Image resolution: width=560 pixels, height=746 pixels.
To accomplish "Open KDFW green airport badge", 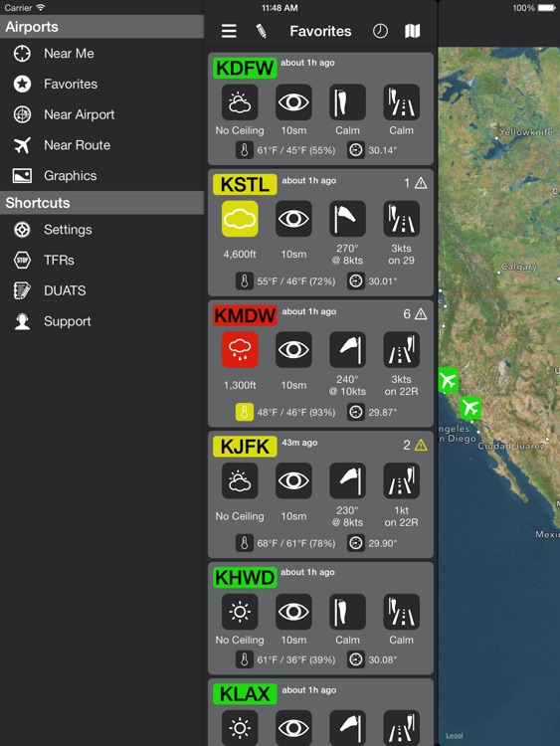I will click(245, 68).
